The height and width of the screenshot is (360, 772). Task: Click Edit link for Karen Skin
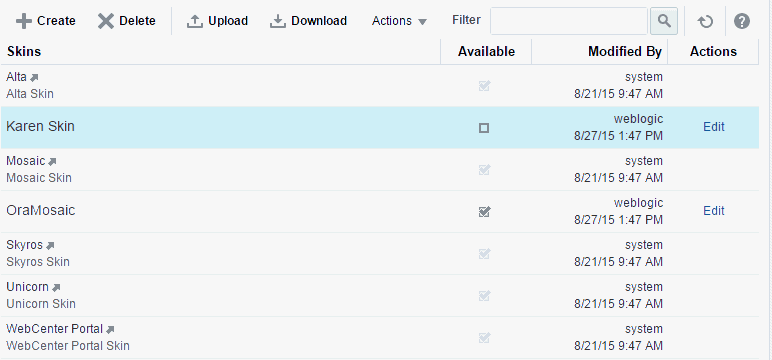pyautogui.click(x=713, y=127)
